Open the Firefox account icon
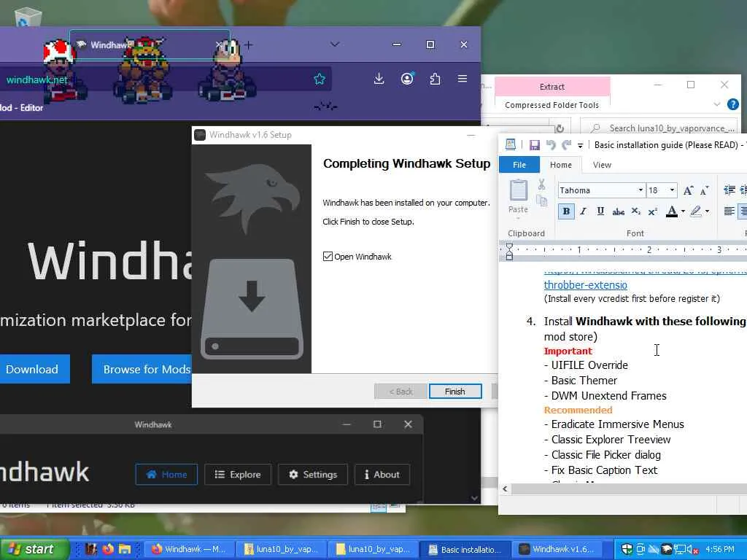747x560 pixels. point(407,79)
